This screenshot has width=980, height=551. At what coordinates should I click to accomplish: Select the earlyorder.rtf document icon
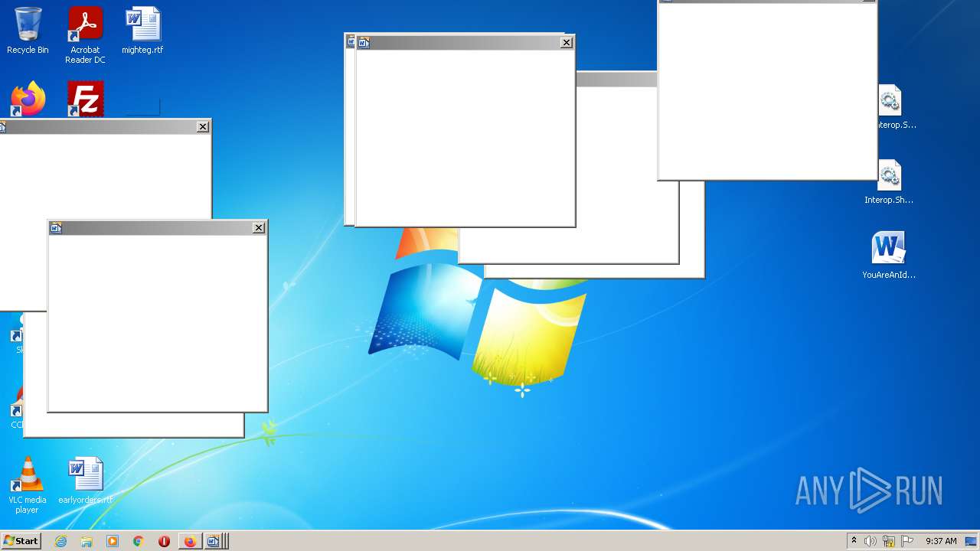85,481
